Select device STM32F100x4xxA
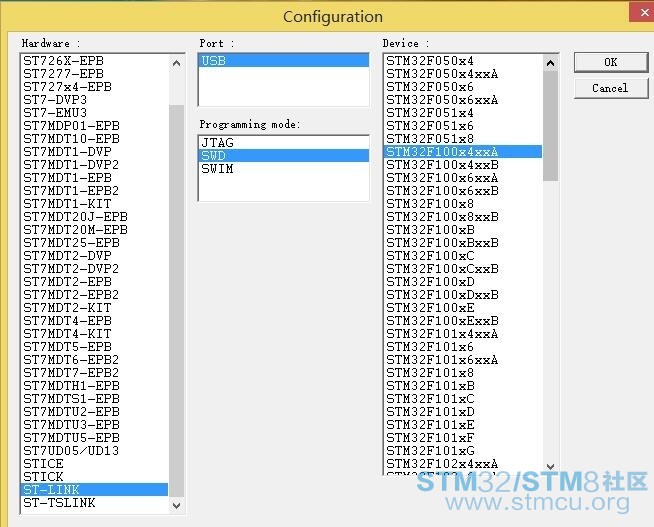Image resolution: width=654 pixels, height=527 pixels. click(463, 152)
